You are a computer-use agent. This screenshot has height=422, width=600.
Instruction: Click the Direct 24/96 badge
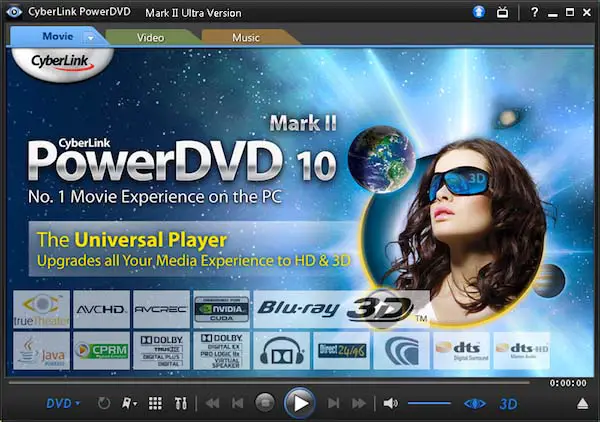[x=342, y=350]
